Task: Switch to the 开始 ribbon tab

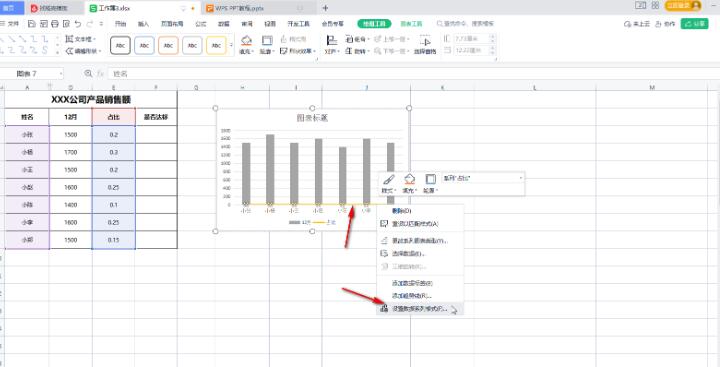Action: point(120,24)
